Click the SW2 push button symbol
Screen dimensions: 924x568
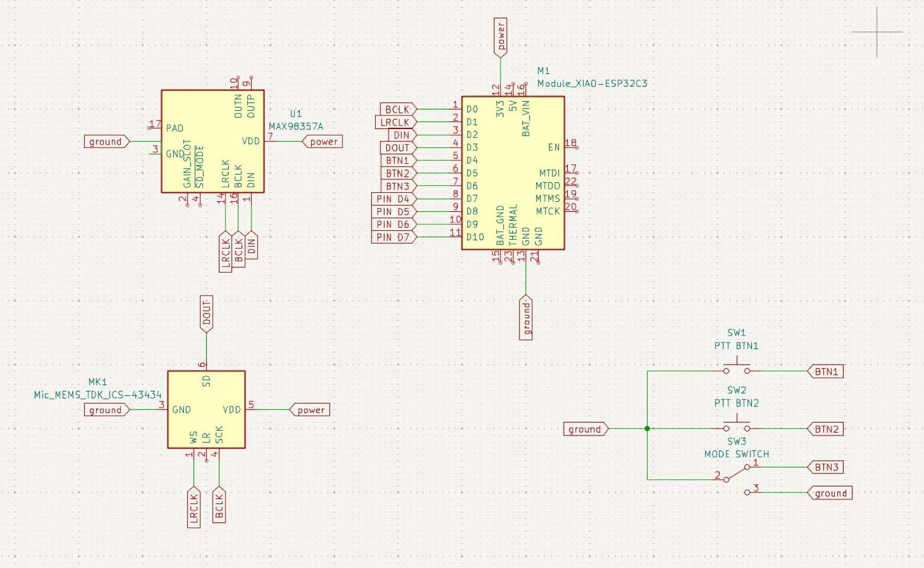coord(736,427)
